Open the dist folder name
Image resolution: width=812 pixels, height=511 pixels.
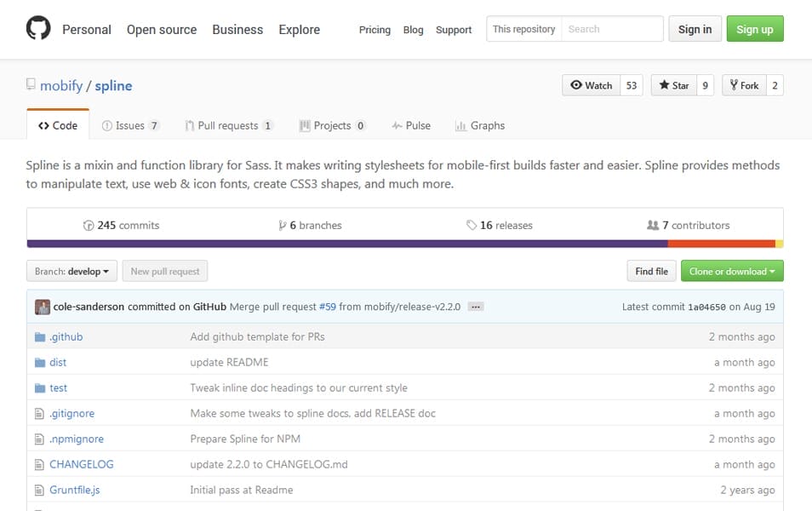(58, 362)
